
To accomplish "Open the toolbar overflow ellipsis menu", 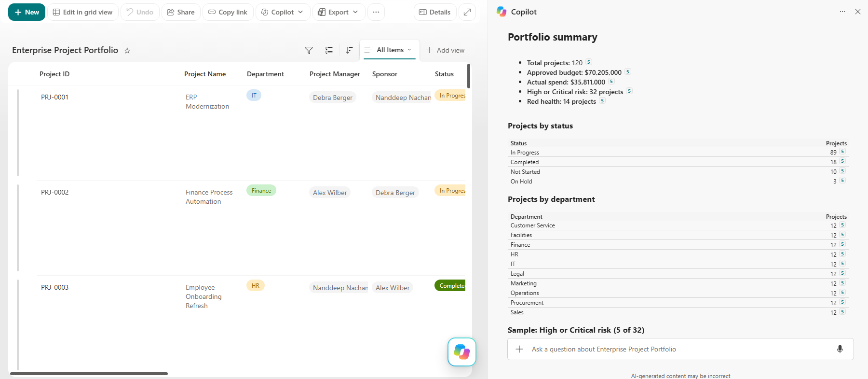I will pyautogui.click(x=376, y=12).
